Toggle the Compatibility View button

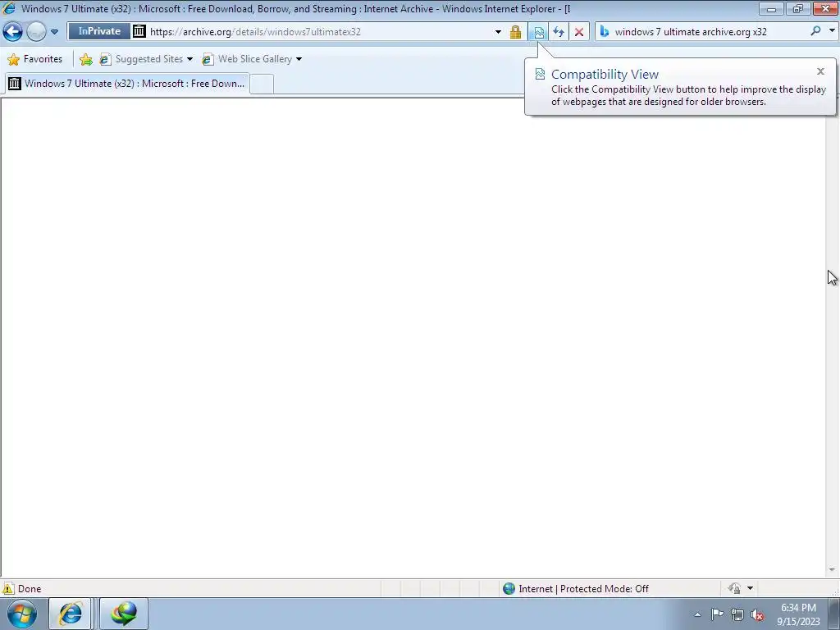pos(538,32)
